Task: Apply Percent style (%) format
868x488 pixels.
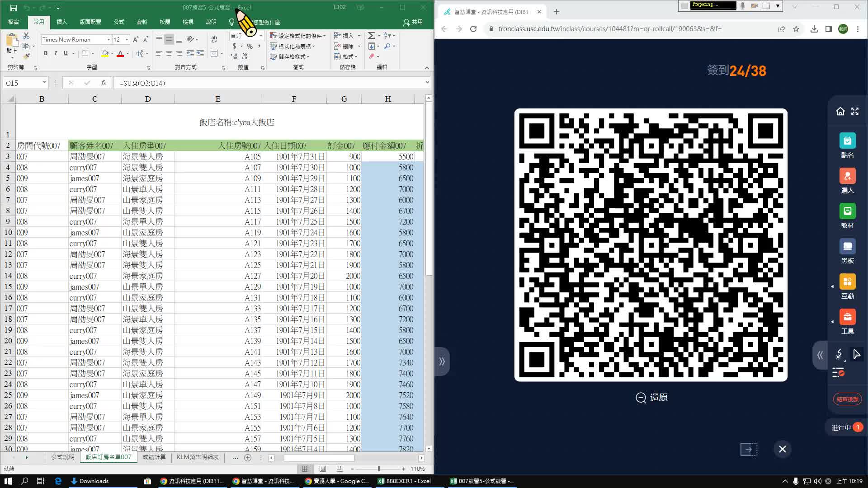Action: pos(250,46)
